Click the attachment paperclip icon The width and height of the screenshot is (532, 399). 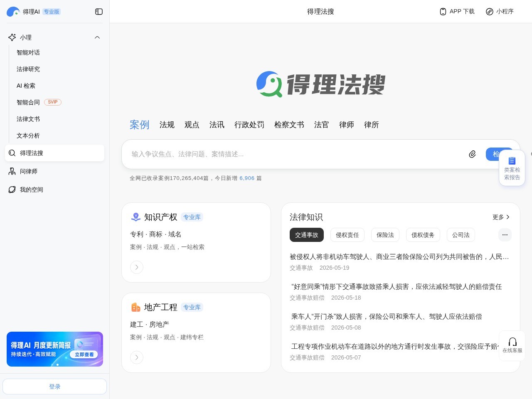[472, 154]
